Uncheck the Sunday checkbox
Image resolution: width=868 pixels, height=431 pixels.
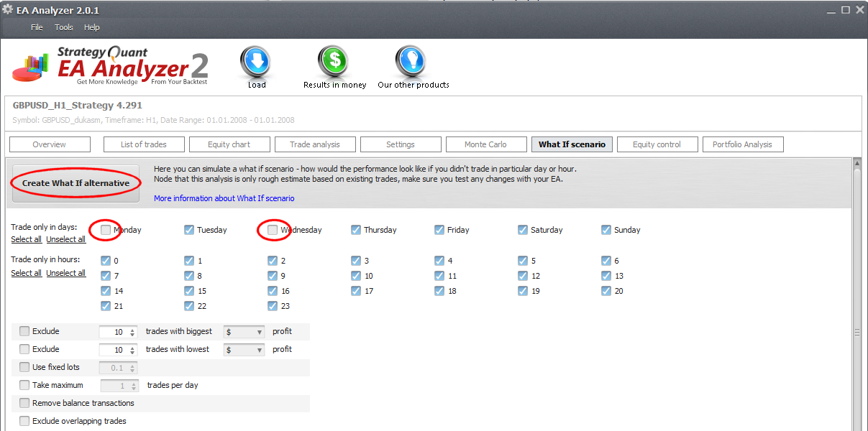[x=606, y=230]
